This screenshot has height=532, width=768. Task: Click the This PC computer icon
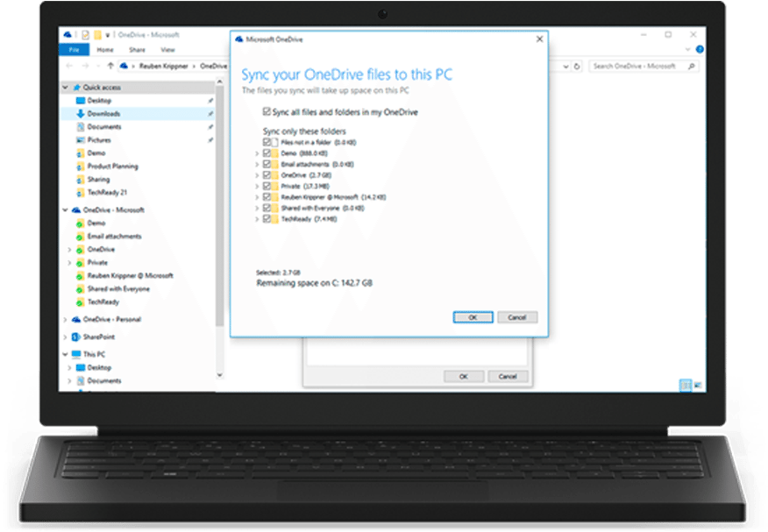(x=76, y=354)
